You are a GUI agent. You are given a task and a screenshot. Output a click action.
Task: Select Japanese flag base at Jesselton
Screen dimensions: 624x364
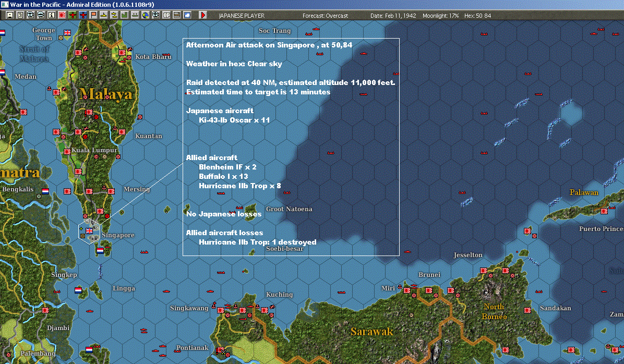(484, 271)
